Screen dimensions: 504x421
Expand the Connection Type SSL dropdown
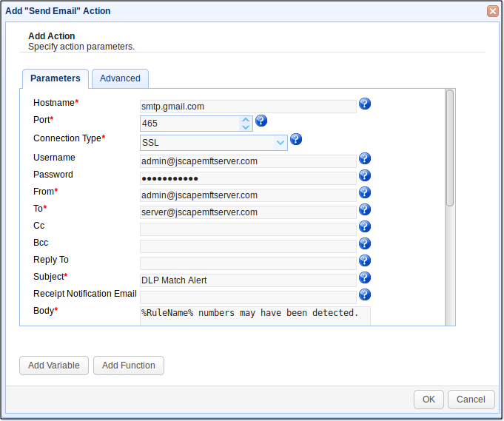tap(280, 142)
